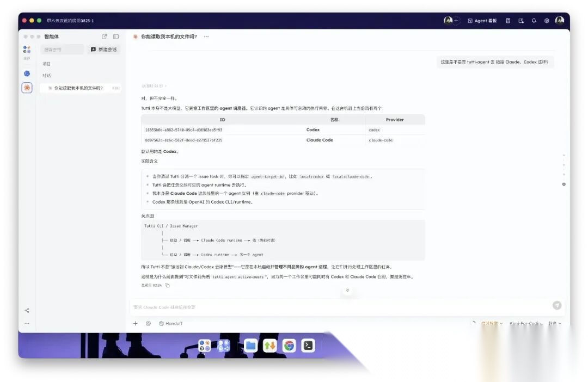Click the ID column header
The height and width of the screenshot is (382, 588).
[x=222, y=120]
